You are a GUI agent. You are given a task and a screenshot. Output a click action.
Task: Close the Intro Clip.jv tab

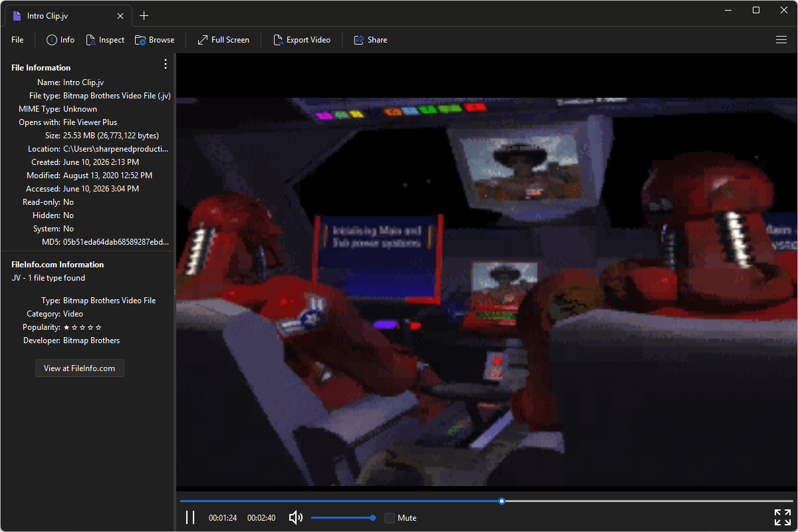point(120,16)
